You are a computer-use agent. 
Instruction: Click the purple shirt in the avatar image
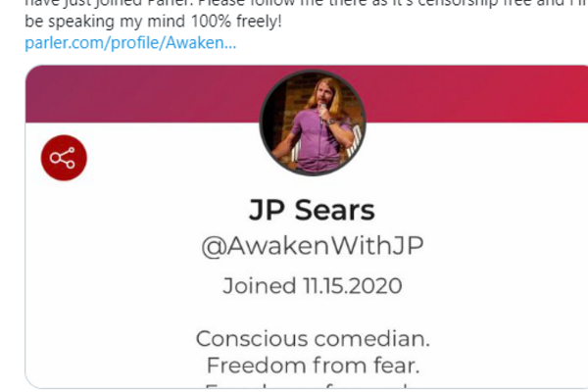coord(317,142)
